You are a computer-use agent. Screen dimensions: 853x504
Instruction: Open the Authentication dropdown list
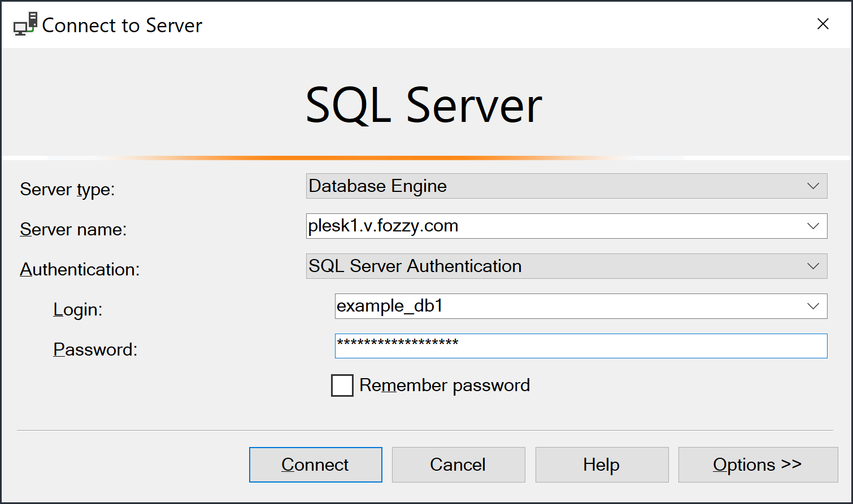[567, 266]
